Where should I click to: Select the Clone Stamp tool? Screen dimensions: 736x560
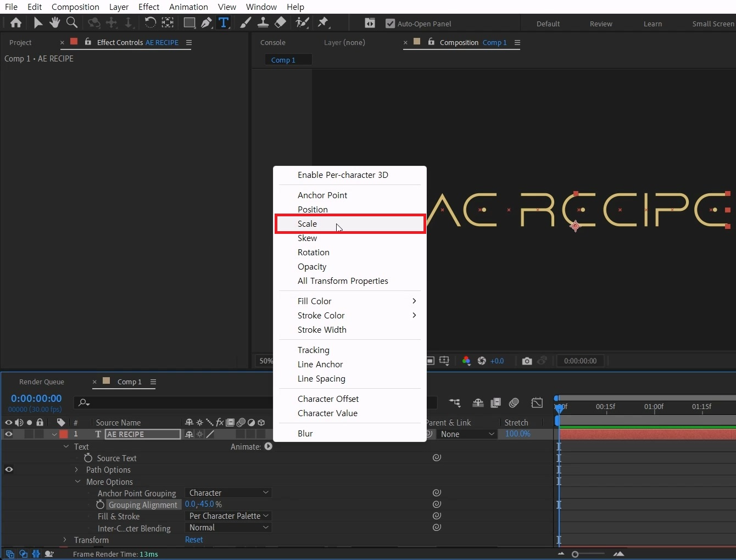click(263, 23)
